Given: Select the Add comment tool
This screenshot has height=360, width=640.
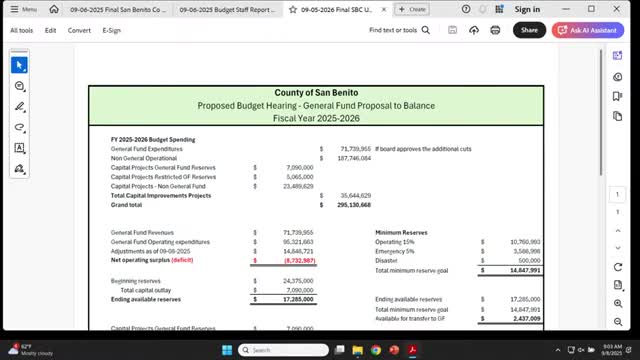Looking at the screenshot, I should (19, 86).
